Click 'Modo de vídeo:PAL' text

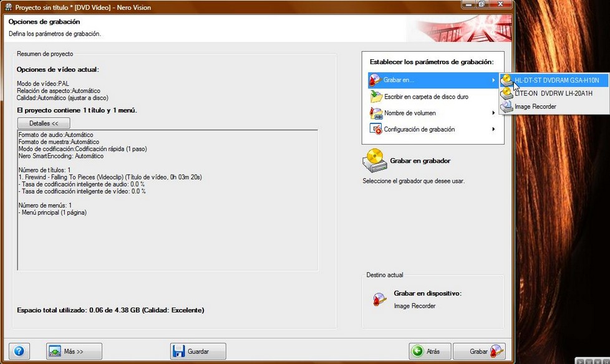(x=43, y=84)
